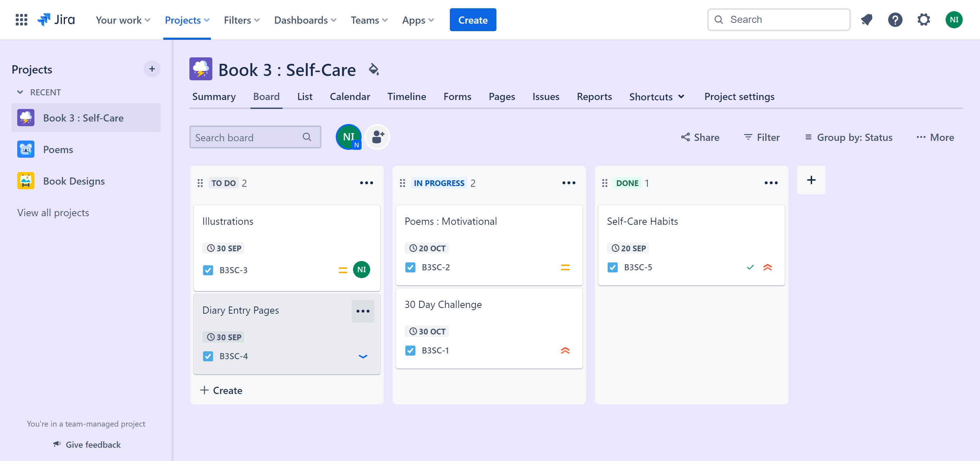The width and height of the screenshot is (980, 461).
Task: Click the B3SC-3 issue type checkbox icon
Action: pos(208,270)
